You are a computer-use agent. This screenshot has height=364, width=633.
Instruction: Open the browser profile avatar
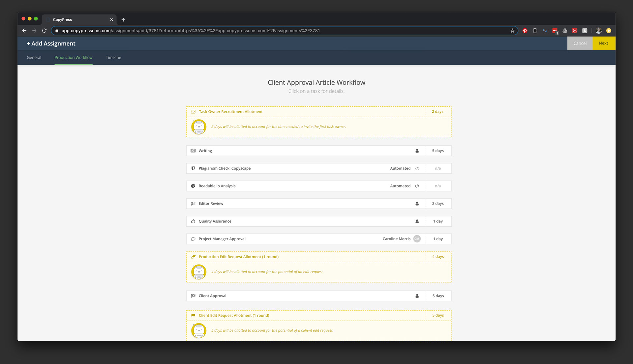pyautogui.click(x=599, y=31)
